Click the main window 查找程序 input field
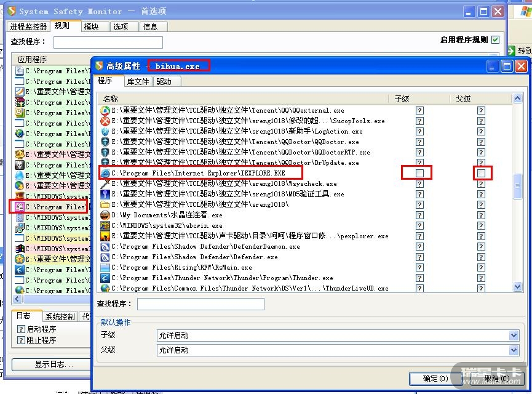The width and height of the screenshot is (532, 394). [108, 42]
